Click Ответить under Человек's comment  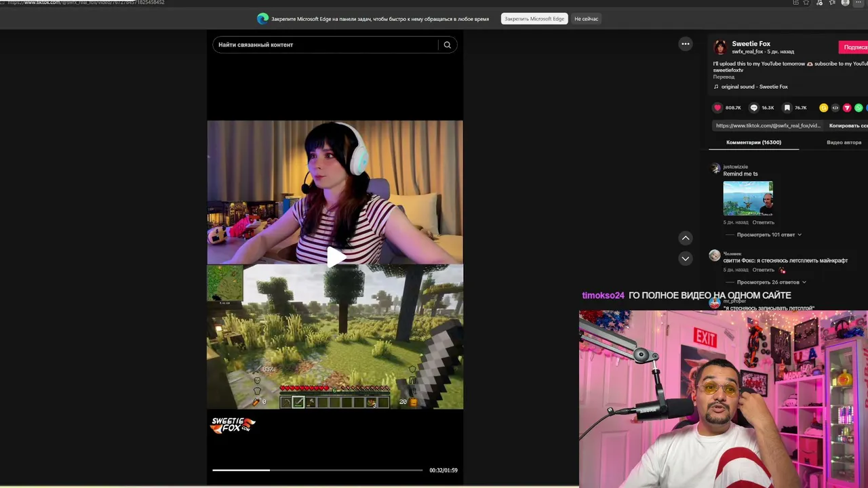click(763, 270)
